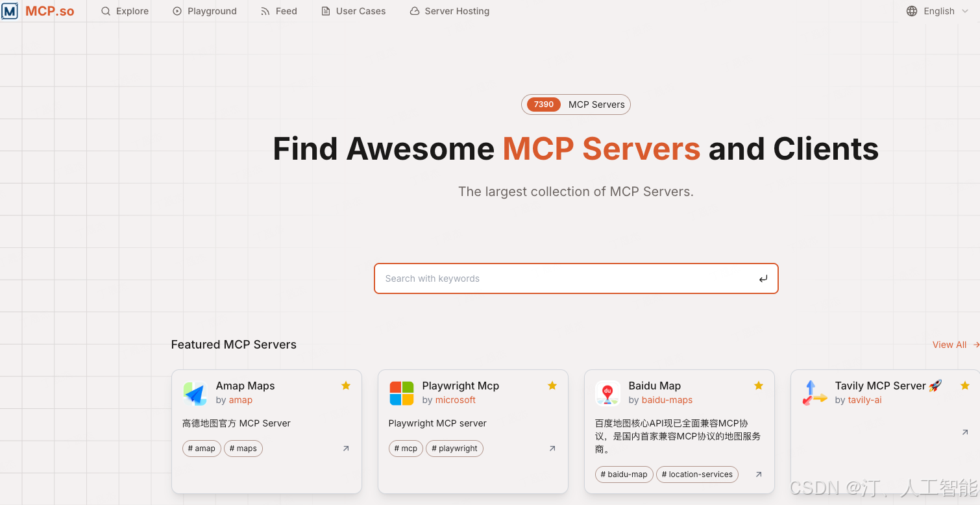Click the Baidu Map external arrow icon

click(759, 474)
